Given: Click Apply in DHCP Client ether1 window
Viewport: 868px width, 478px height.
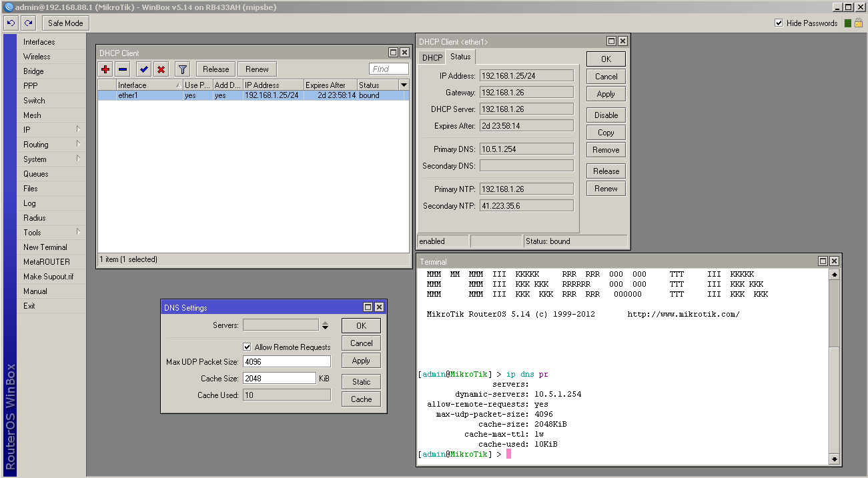Looking at the screenshot, I should click(x=606, y=94).
